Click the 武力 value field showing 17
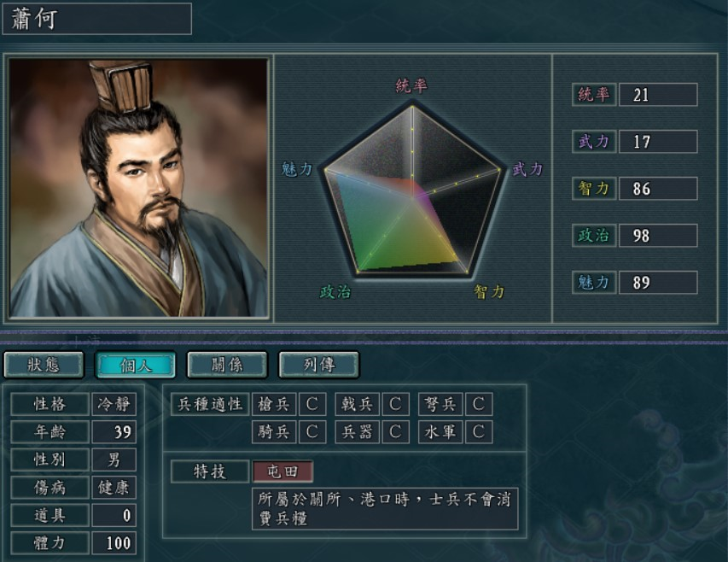The image size is (728, 562). pyautogui.click(x=658, y=142)
